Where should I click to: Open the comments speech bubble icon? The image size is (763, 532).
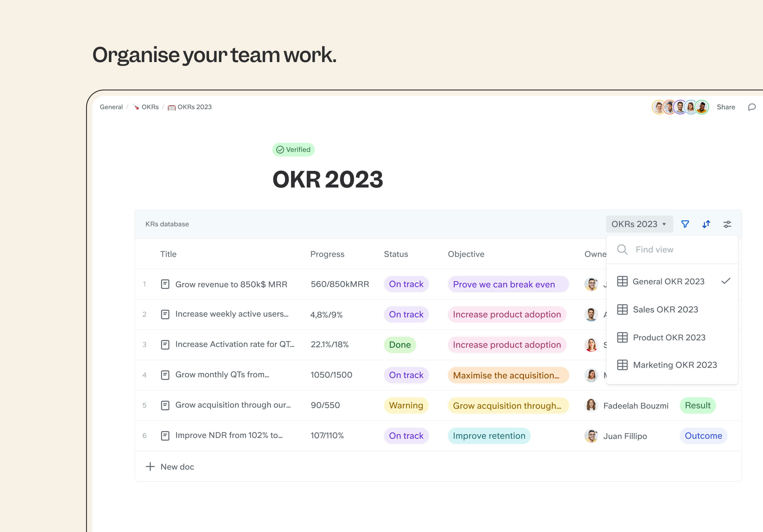tap(752, 107)
